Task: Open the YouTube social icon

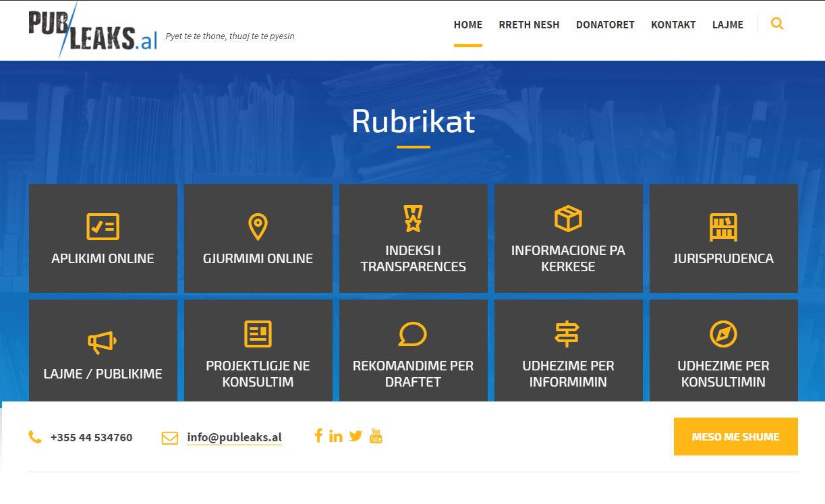Action: (x=376, y=436)
